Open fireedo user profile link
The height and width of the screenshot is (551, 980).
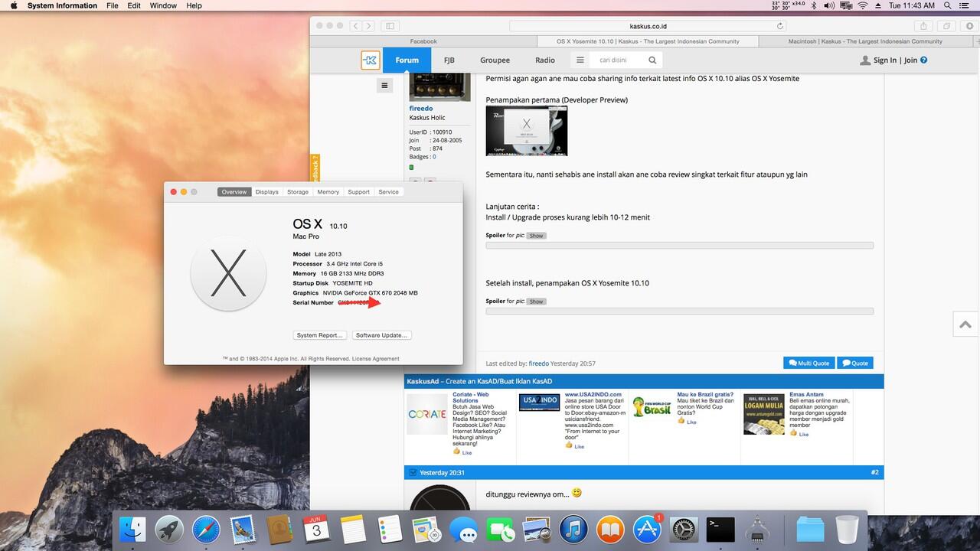coord(421,109)
